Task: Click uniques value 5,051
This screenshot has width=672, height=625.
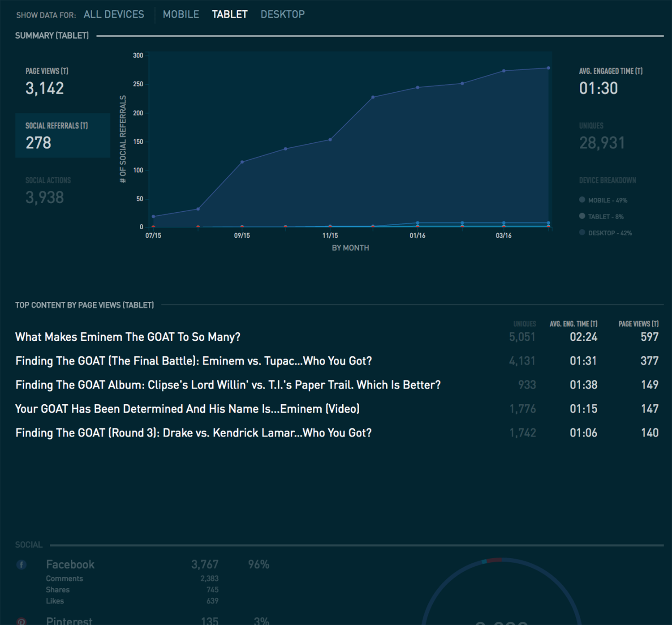Action: click(x=522, y=337)
